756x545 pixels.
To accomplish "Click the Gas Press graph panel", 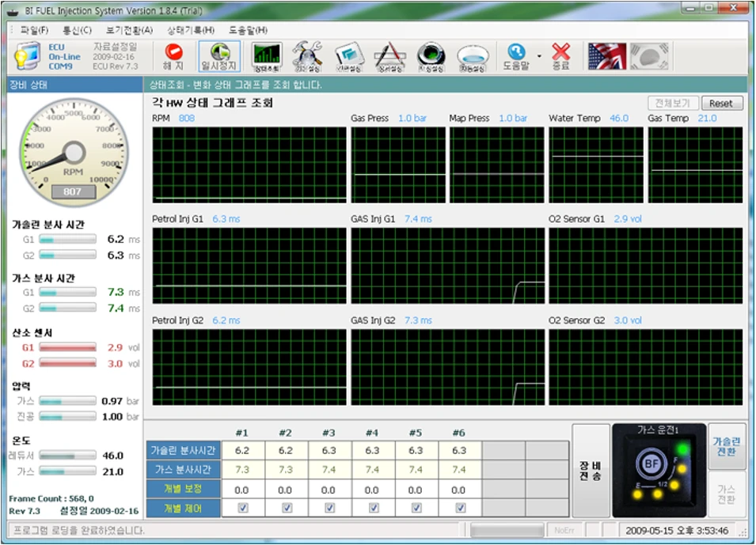I will point(398,165).
